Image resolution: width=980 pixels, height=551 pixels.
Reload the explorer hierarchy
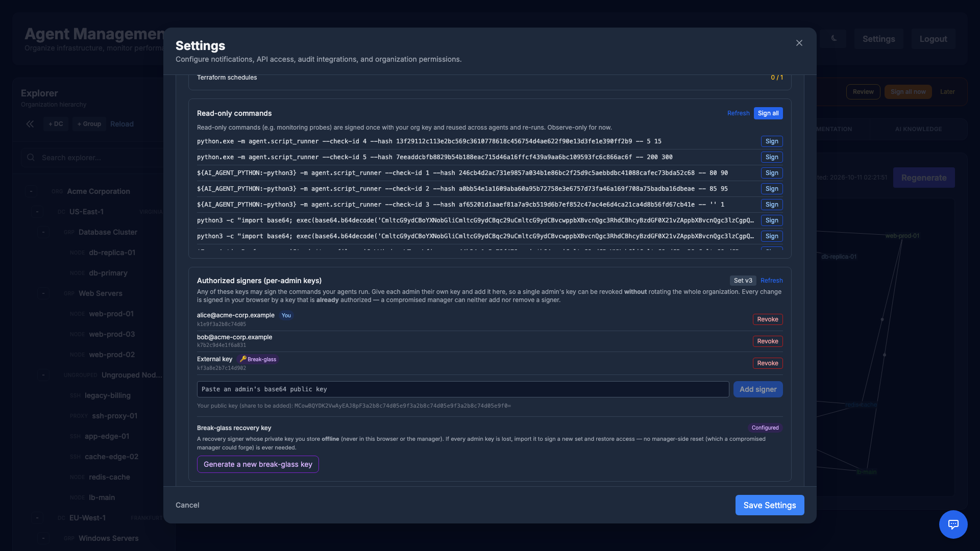(x=122, y=124)
